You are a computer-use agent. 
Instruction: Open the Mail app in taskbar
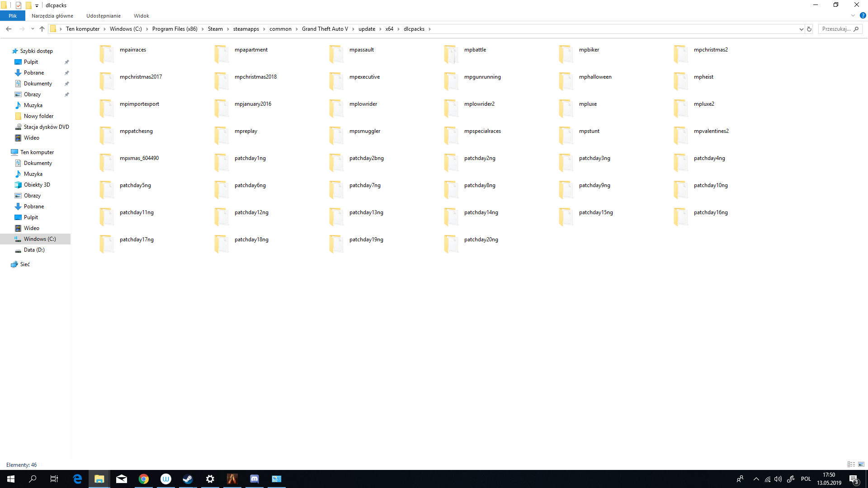click(x=122, y=479)
